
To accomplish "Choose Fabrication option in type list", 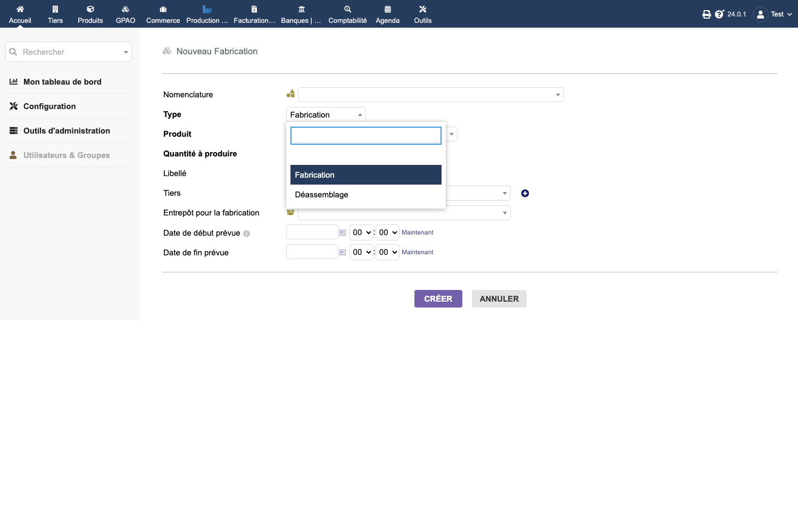I will pos(366,175).
